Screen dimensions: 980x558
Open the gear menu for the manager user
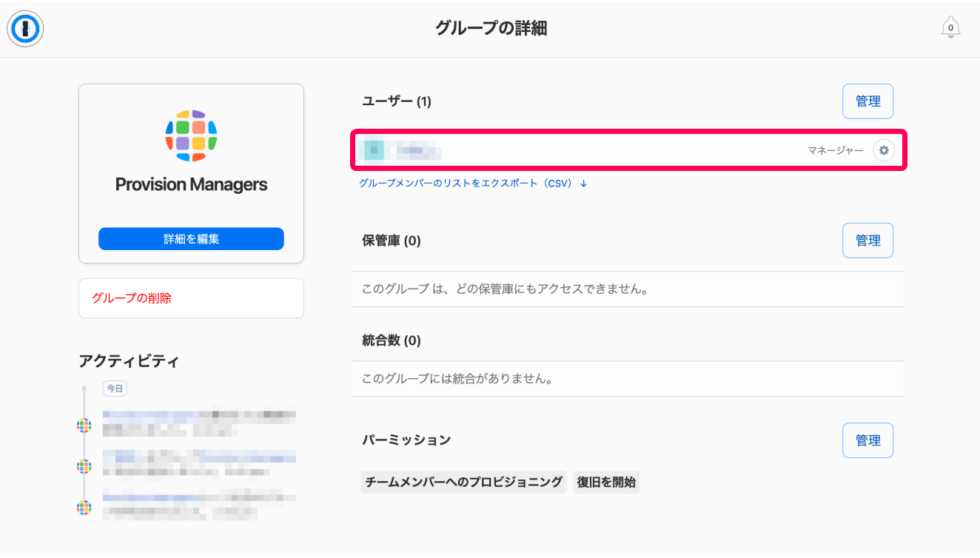pos(884,150)
